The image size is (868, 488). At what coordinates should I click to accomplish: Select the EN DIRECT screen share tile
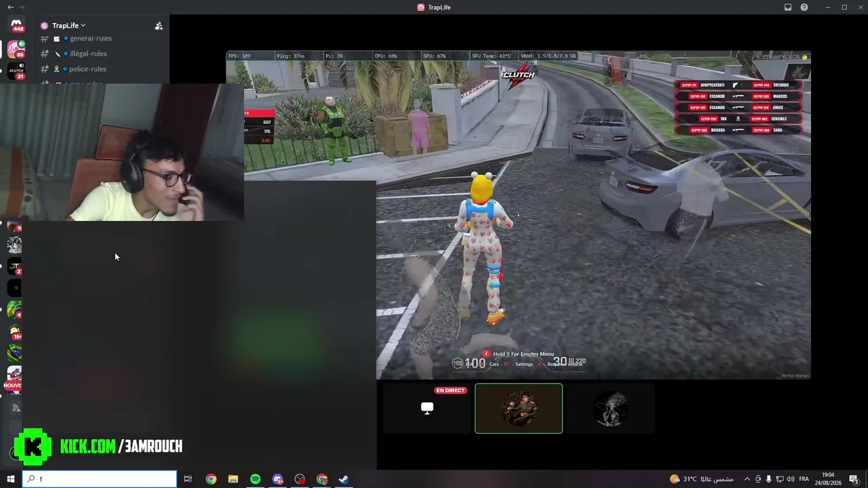click(427, 408)
